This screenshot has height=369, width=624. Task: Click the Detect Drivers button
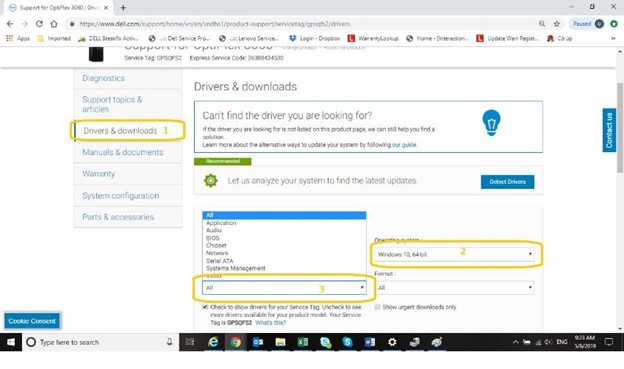(507, 182)
